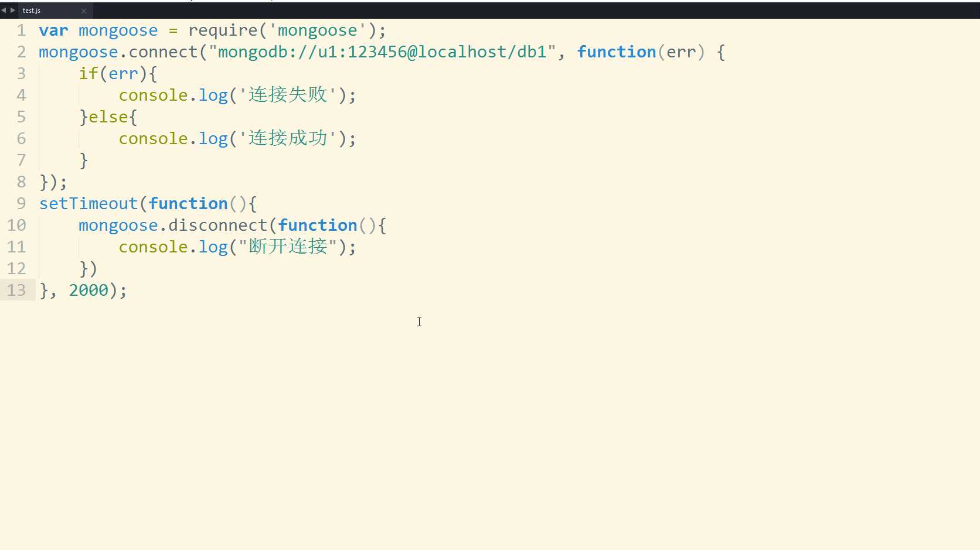Click line number 13 in the gutter

[16, 291]
